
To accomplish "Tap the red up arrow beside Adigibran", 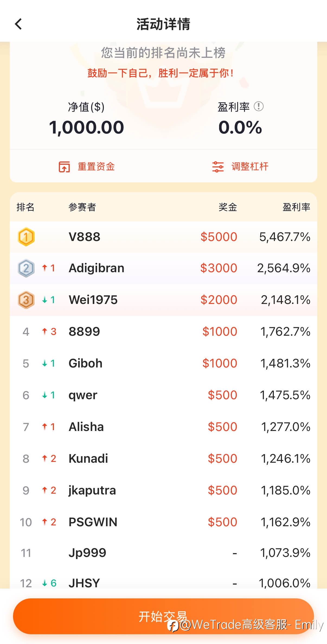I will click(45, 268).
